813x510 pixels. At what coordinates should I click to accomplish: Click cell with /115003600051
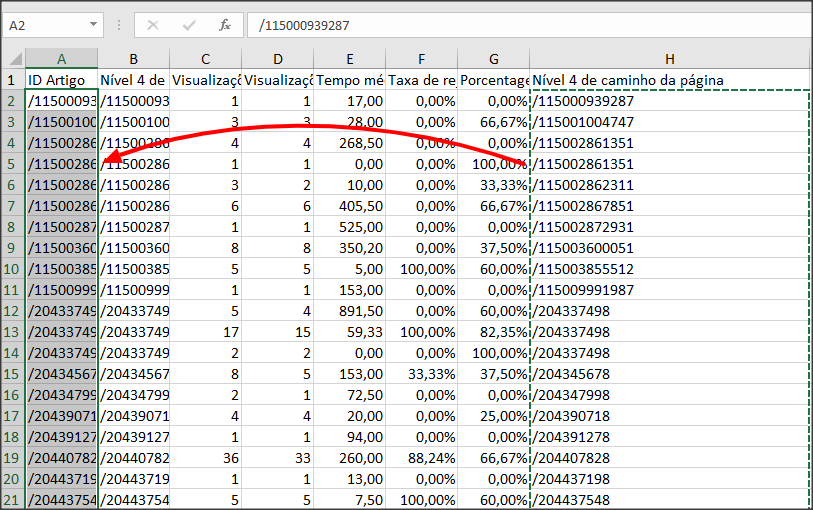pyautogui.click(x=670, y=248)
